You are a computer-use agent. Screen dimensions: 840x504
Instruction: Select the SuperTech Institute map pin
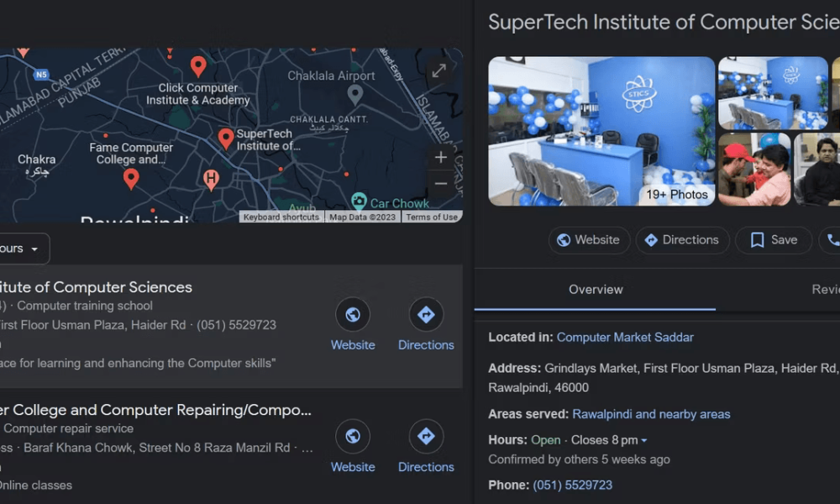[226, 139]
